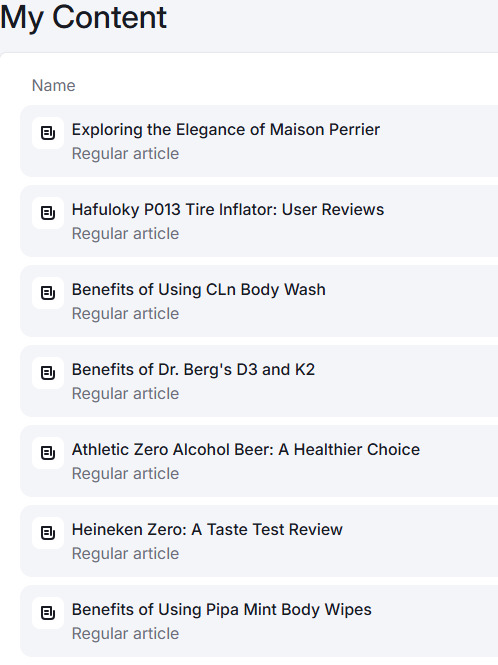
Task: Click the My Content page heading
Action: 84,17
